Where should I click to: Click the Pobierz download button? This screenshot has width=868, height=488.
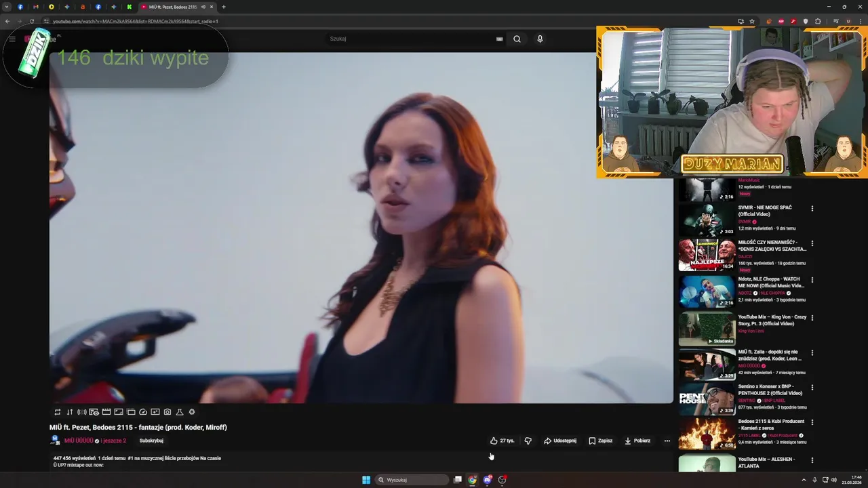pos(637,441)
